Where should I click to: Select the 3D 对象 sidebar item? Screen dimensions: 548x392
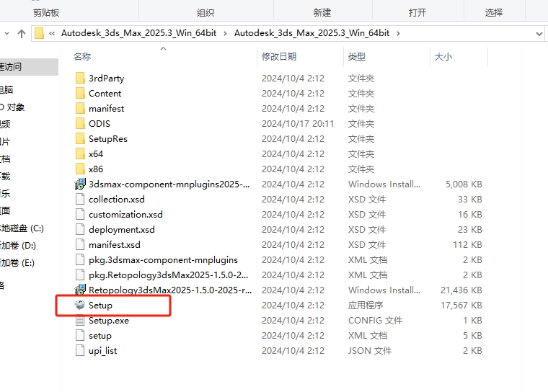coord(12,107)
